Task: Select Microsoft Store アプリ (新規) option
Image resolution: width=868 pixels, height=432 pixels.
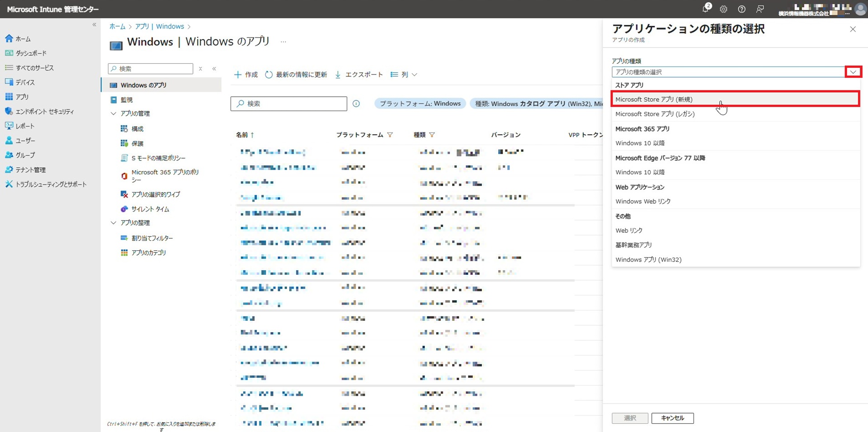Action: tap(654, 99)
